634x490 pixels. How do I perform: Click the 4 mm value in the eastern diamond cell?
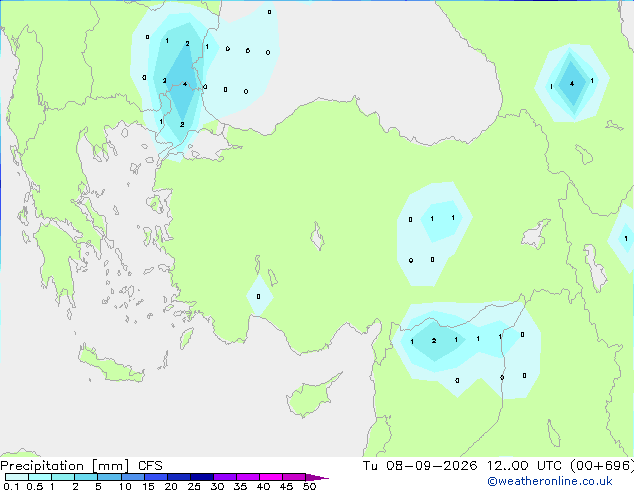tap(572, 84)
